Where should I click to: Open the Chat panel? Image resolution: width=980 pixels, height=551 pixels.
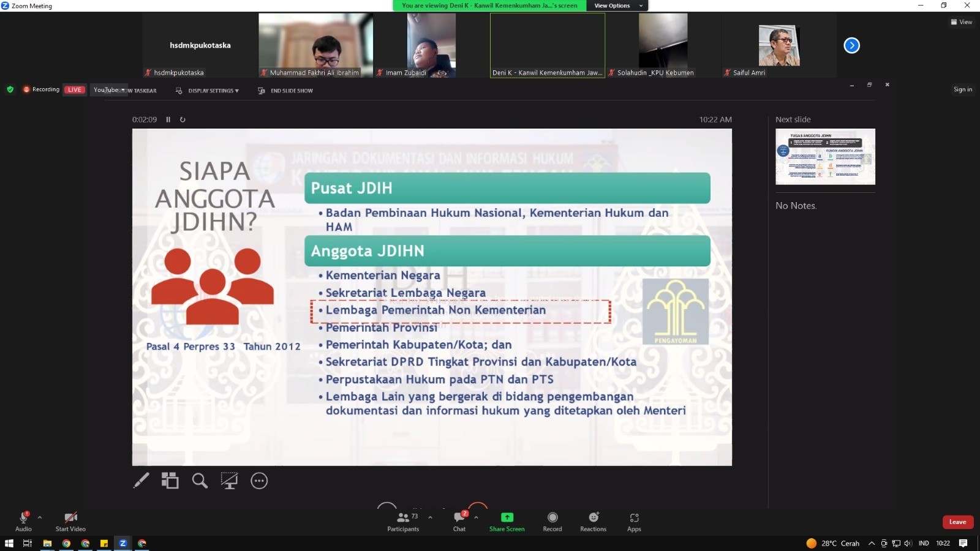(x=459, y=521)
